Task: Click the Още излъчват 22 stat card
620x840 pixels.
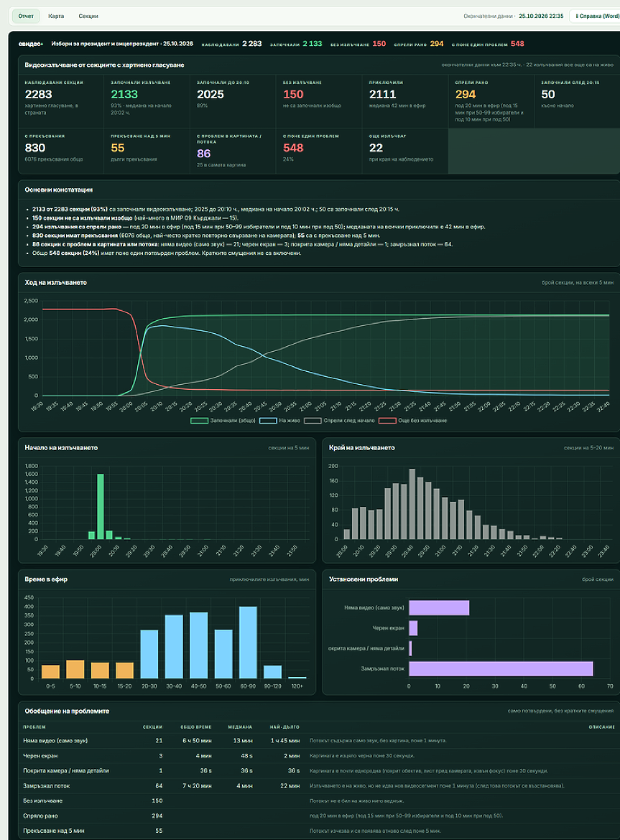Action: [x=405, y=151]
